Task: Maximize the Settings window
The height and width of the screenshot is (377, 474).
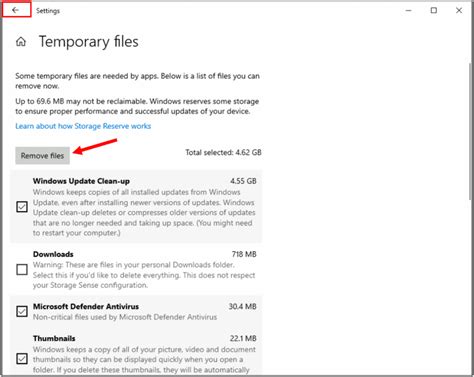Action: (x=434, y=11)
